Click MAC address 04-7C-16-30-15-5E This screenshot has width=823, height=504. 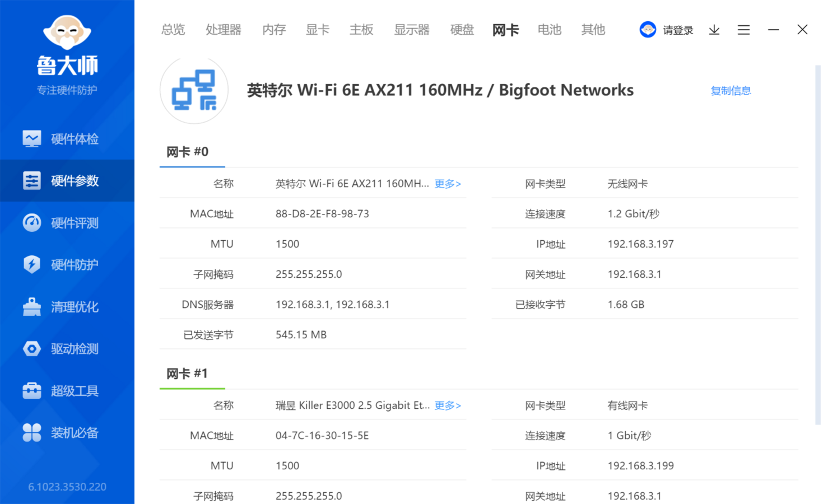322,436
